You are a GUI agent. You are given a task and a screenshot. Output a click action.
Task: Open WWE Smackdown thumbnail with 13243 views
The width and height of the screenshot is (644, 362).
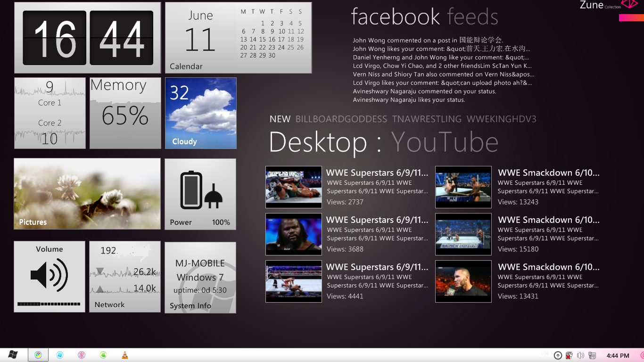(x=463, y=187)
